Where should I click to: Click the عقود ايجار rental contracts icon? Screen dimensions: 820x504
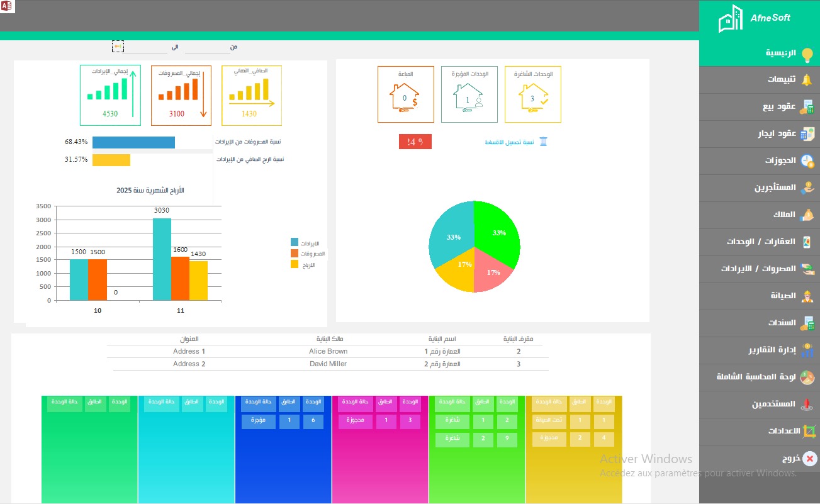(x=807, y=134)
